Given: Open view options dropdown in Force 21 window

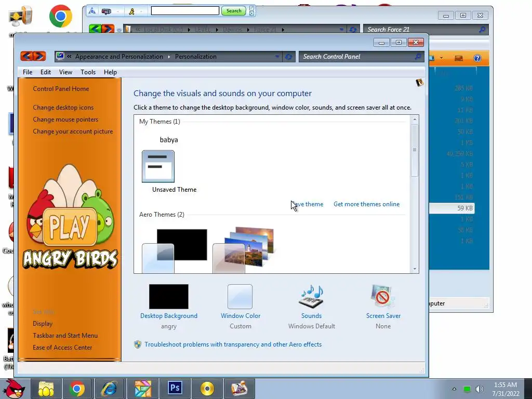Looking at the screenshot, I should [441, 58].
